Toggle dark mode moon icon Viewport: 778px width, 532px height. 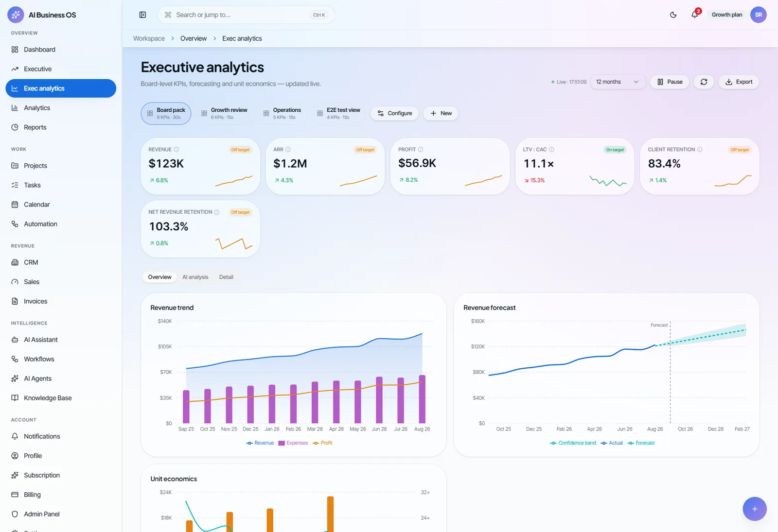click(673, 15)
